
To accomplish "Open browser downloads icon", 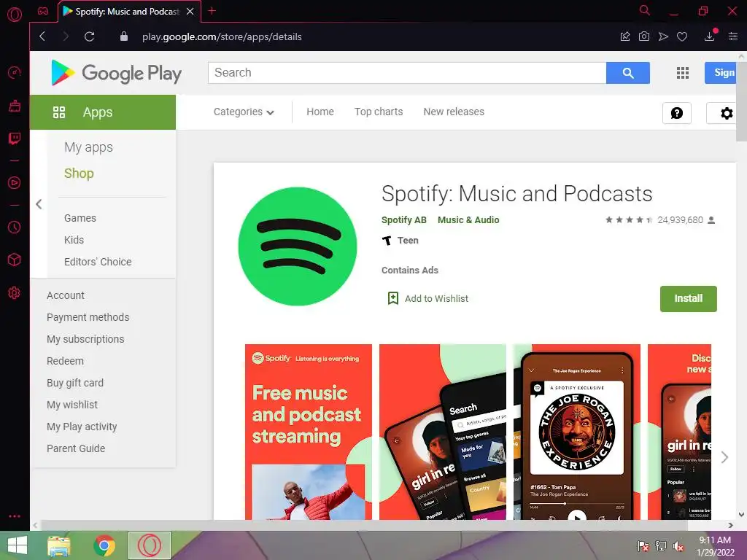I will [710, 36].
